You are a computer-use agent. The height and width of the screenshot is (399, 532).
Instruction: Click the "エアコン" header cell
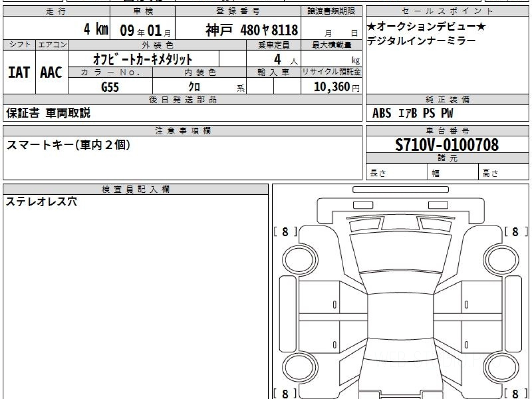tap(52, 45)
